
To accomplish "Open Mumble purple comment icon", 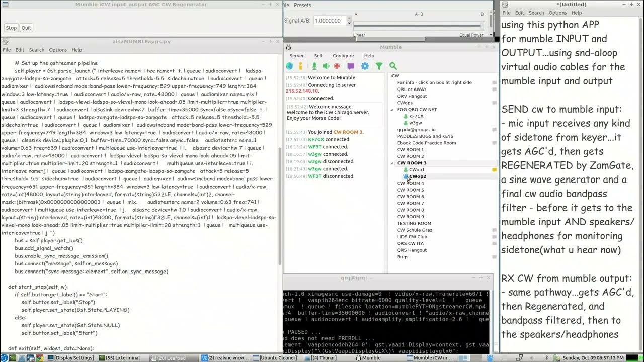I will [351, 66].
